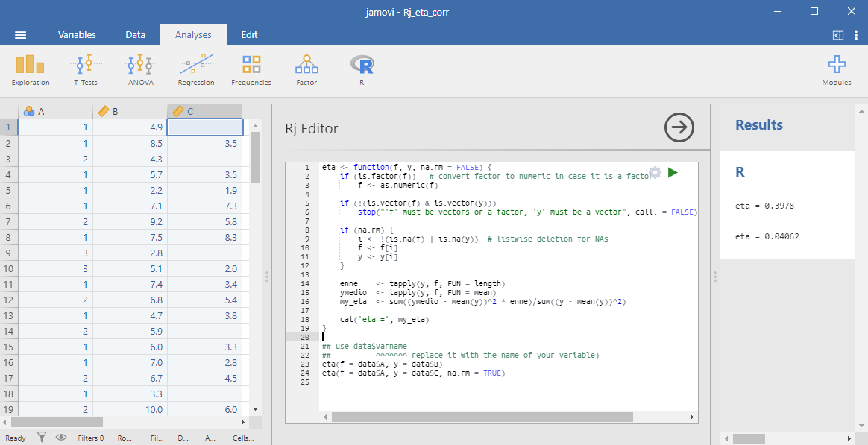Click result 'eta = 0.3978'
868x445 pixels.
tap(764, 206)
